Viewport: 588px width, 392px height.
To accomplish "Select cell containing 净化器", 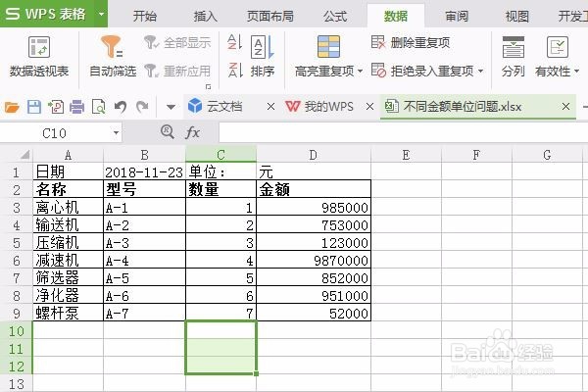I will (x=68, y=295).
